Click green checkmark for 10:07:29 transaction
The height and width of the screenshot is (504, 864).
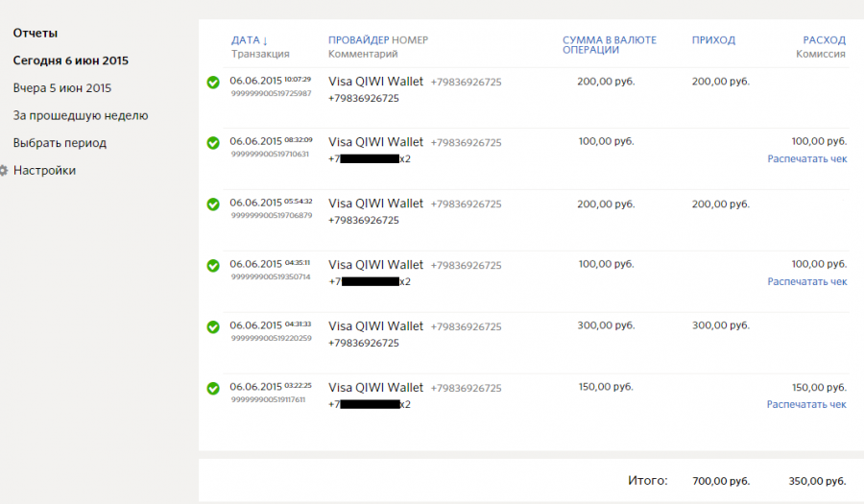(213, 83)
